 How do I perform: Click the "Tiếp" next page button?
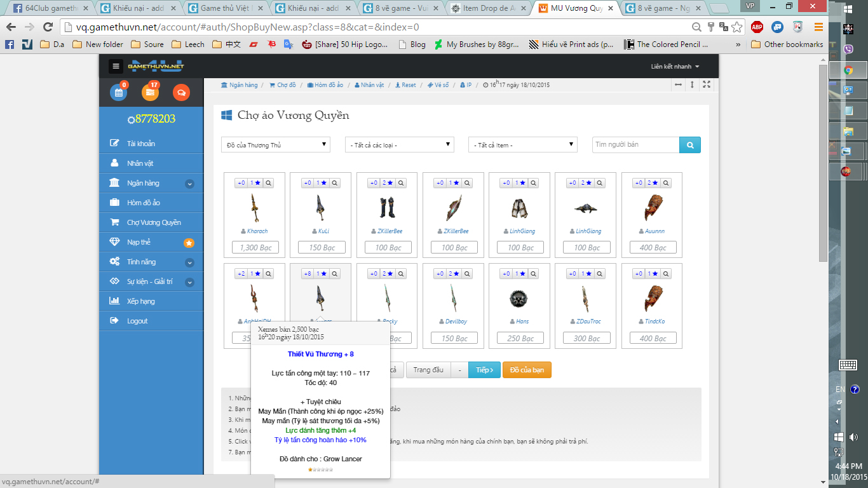pos(484,370)
